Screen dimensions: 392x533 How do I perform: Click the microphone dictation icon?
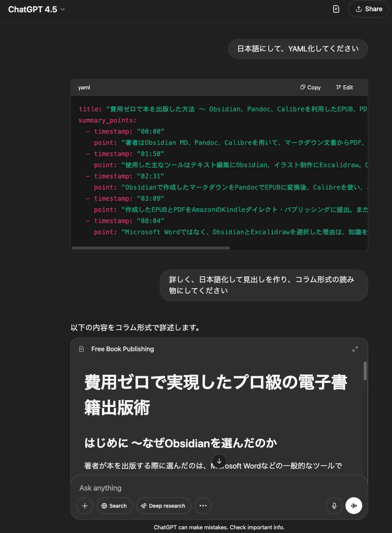[334, 506]
